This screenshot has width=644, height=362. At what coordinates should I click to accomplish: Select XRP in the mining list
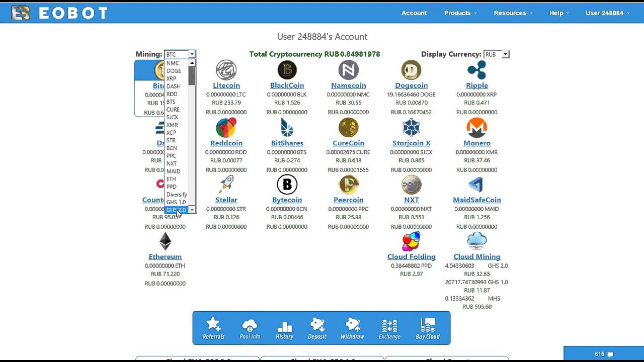click(177, 78)
